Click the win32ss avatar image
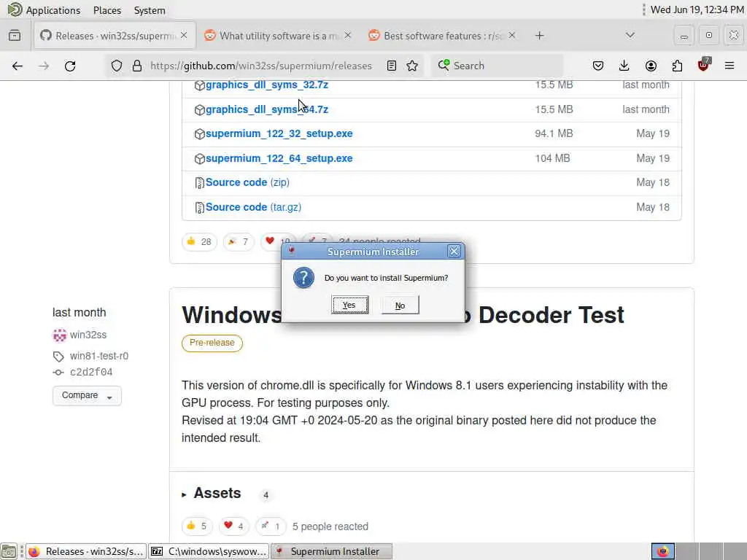Image resolution: width=747 pixels, height=560 pixels. pyautogui.click(x=60, y=335)
